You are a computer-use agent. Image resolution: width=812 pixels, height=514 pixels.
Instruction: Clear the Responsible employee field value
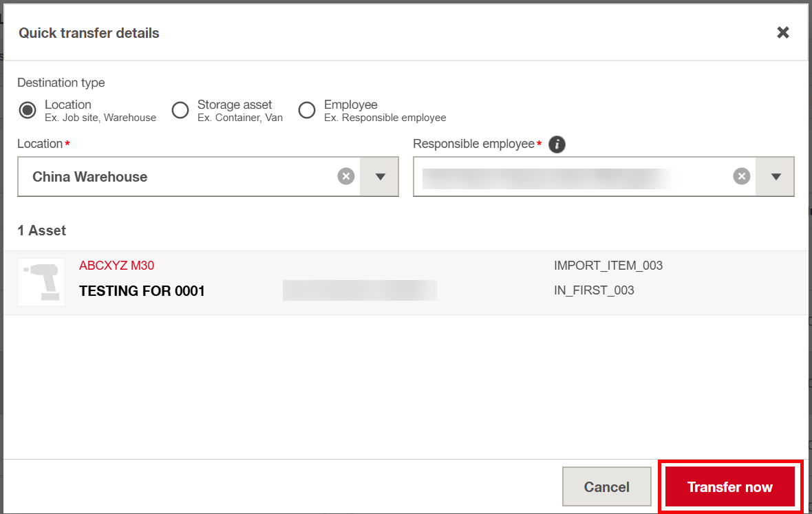742,177
